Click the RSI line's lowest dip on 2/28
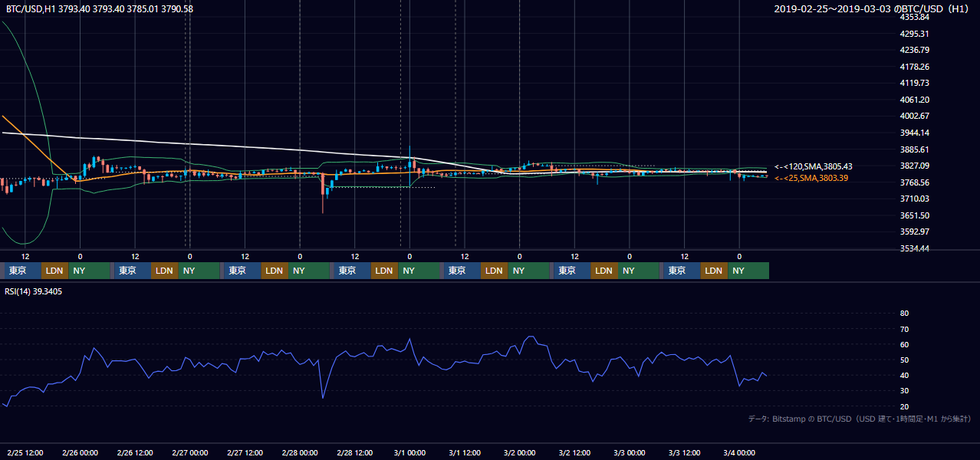This screenshot has height=460, width=980. click(323, 397)
